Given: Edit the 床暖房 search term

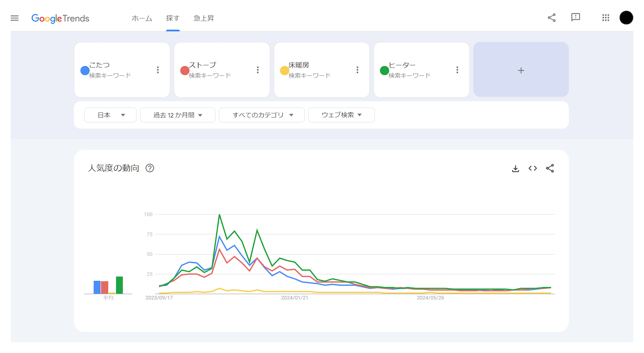Looking at the screenshot, I should point(299,65).
